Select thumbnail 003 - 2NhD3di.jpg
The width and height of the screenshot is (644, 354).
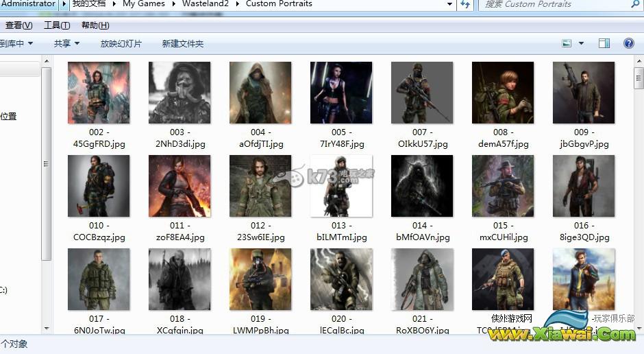[179, 93]
